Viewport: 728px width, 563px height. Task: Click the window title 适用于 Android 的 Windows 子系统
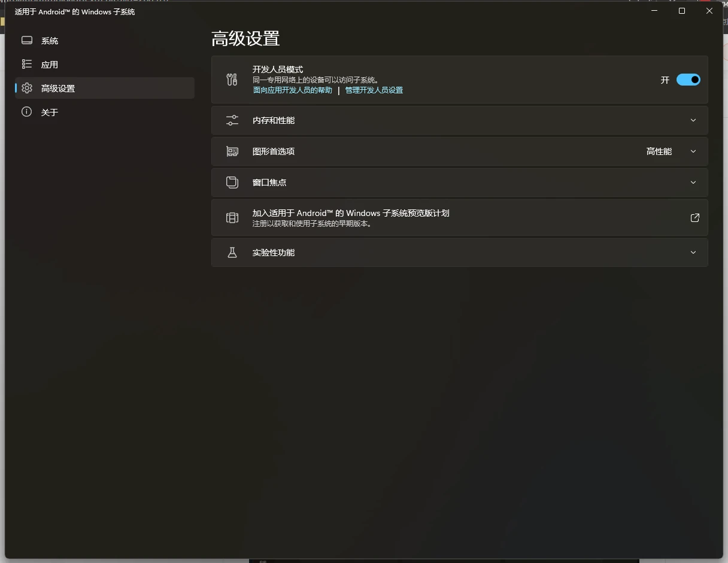coord(75,12)
